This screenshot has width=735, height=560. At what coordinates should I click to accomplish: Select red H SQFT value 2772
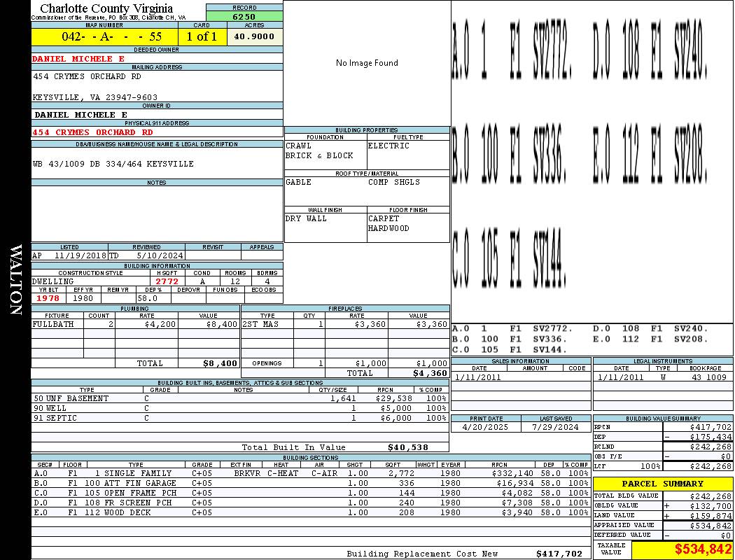tap(167, 281)
